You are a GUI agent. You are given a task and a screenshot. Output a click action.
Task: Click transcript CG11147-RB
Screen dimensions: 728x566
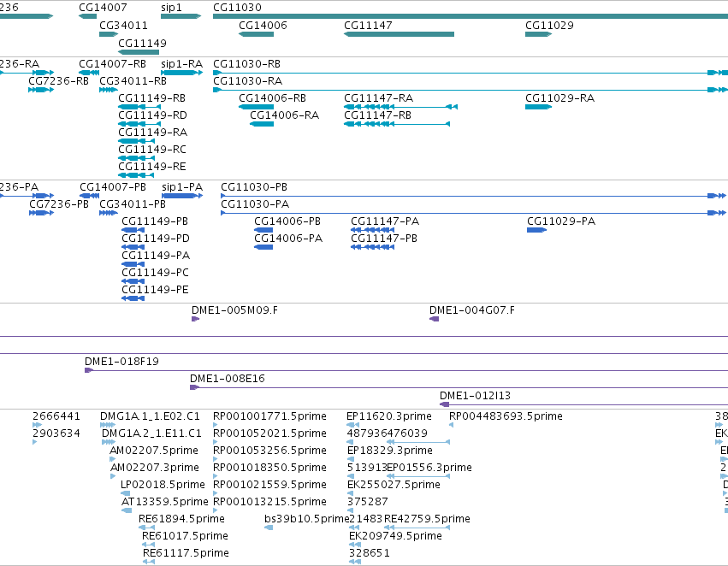tap(377, 115)
